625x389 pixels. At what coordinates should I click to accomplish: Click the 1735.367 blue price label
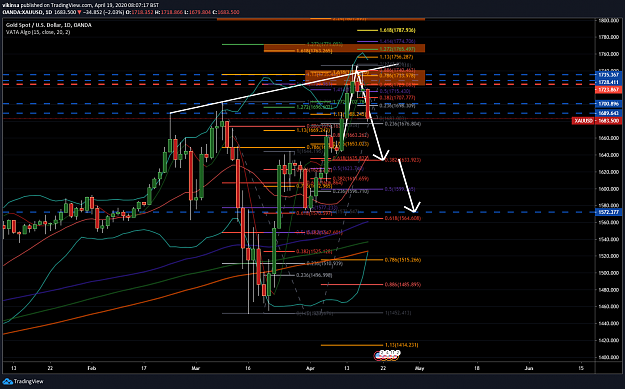click(x=608, y=75)
